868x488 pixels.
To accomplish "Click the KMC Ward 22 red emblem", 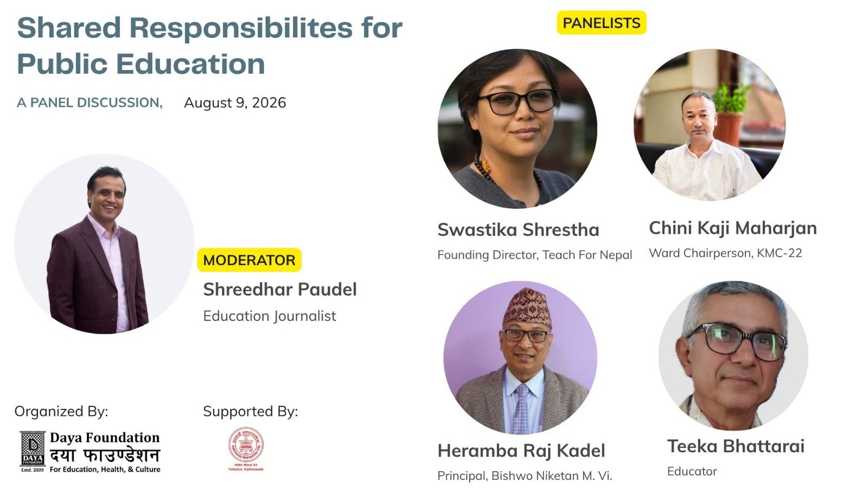I will pos(246,449).
